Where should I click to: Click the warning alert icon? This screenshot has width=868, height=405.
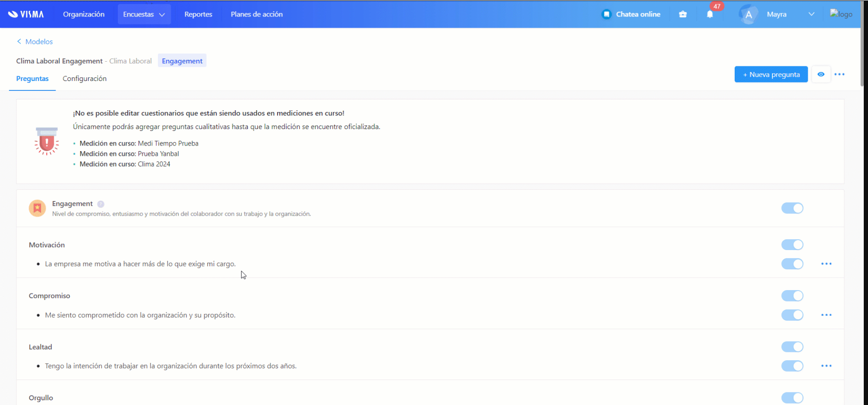[46, 141]
